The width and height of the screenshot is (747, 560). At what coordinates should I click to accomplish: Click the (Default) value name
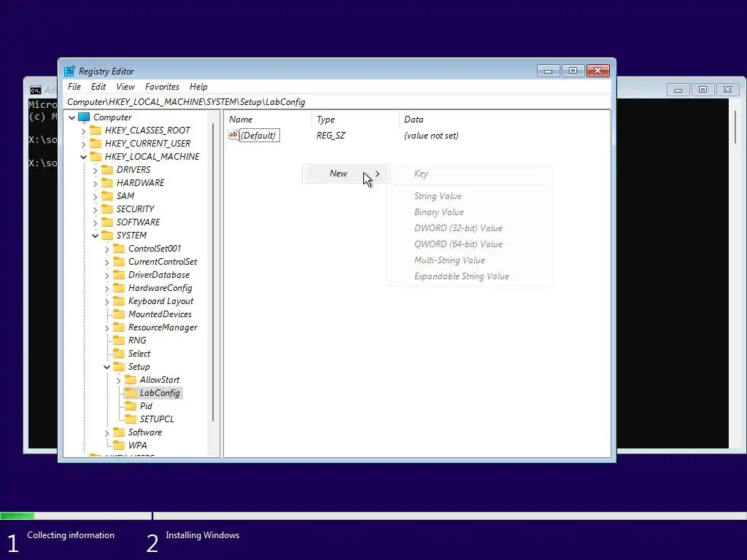(x=258, y=135)
